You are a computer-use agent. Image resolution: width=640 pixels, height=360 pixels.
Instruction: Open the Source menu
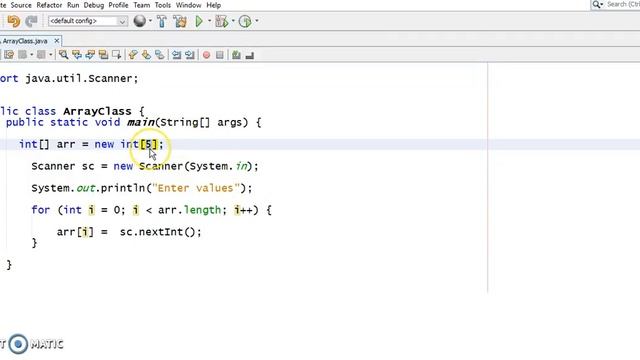[21, 5]
